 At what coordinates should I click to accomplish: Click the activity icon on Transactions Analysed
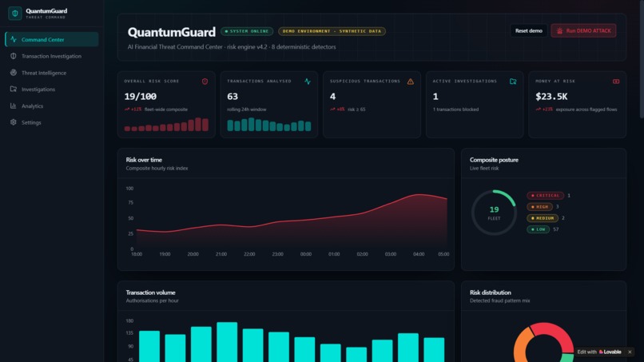click(308, 82)
